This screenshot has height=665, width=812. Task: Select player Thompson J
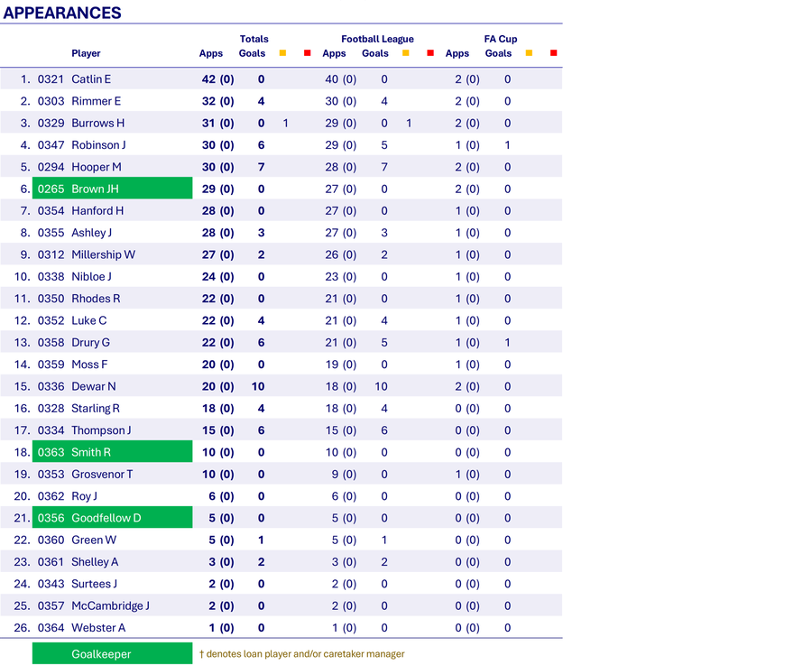click(101, 430)
